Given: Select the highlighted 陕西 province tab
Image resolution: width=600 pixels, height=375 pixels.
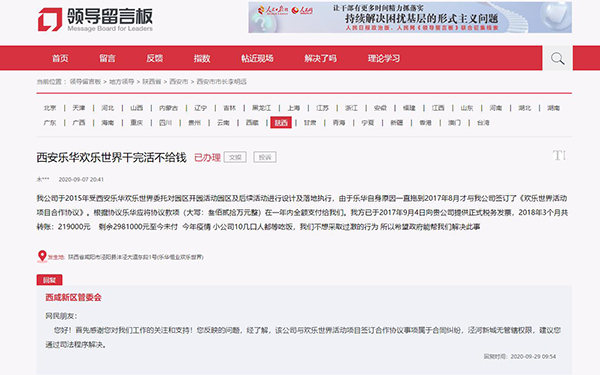Looking at the screenshot, I should click(x=281, y=122).
